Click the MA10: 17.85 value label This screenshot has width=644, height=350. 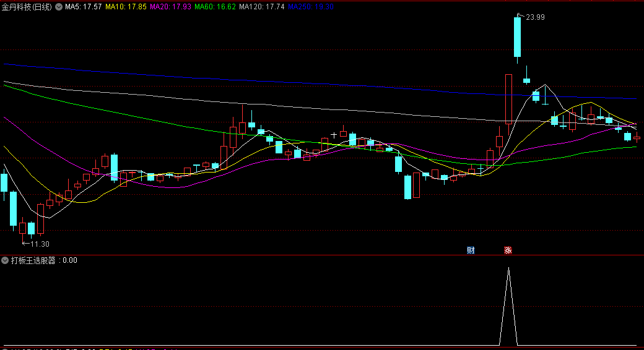pos(126,7)
